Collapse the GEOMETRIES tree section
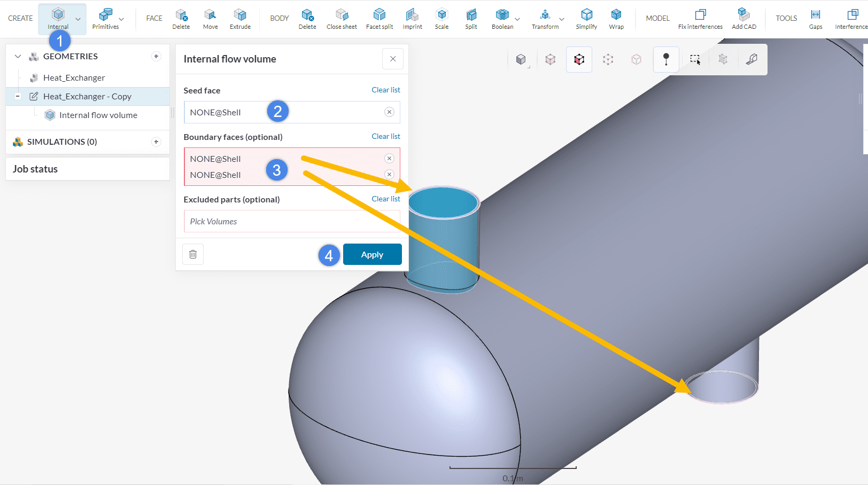868x485 pixels. [x=18, y=57]
